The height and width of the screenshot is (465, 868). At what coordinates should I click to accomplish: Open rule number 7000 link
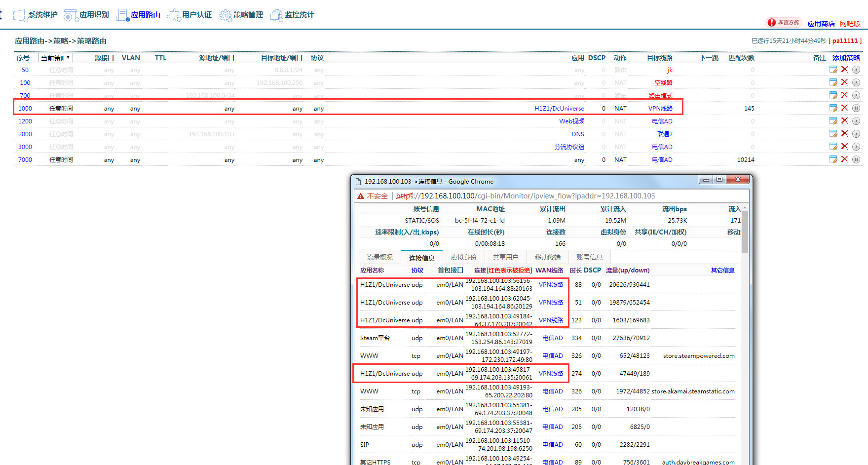(x=25, y=160)
